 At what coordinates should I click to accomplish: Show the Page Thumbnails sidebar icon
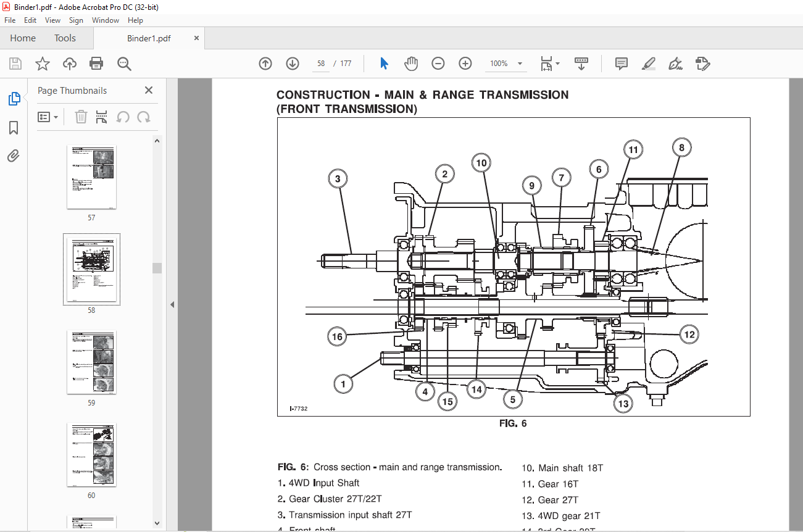pos(14,99)
